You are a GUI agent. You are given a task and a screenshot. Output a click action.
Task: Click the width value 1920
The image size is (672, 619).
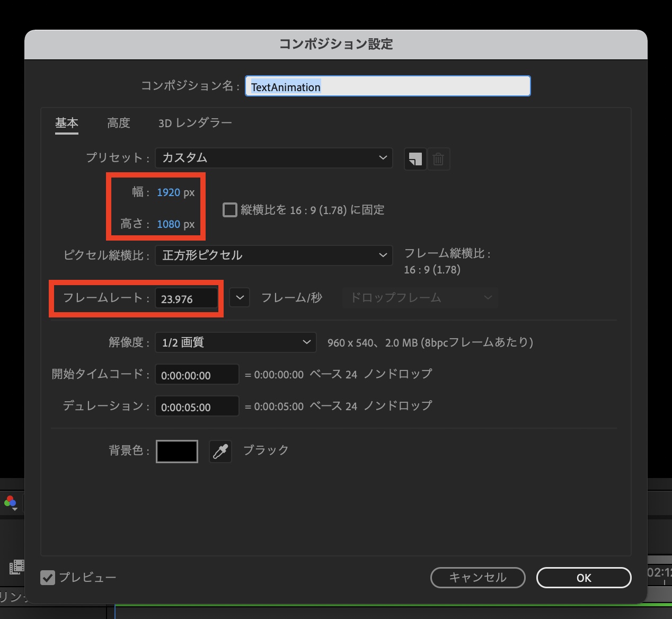tap(169, 192)
